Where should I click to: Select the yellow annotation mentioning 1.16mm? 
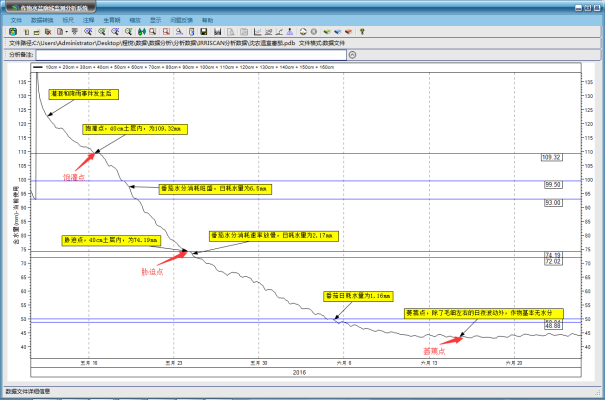pyautogui.click(x=358, y=296)
